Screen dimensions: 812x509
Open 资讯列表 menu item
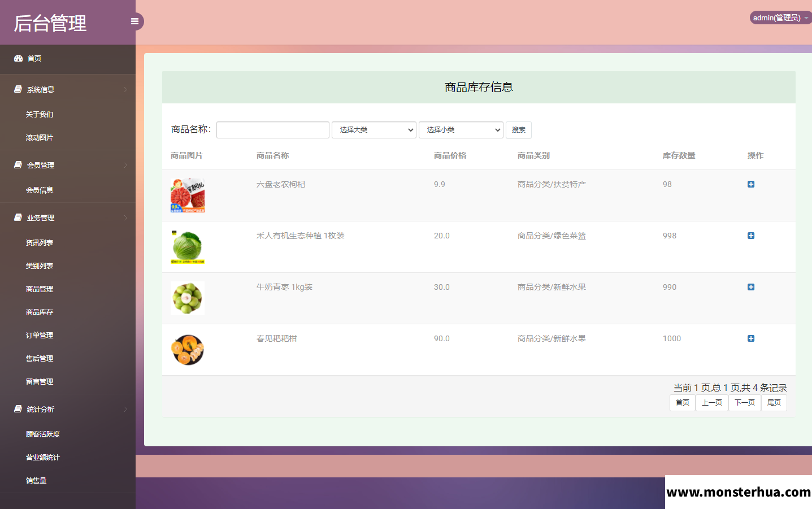pos(40,242)
